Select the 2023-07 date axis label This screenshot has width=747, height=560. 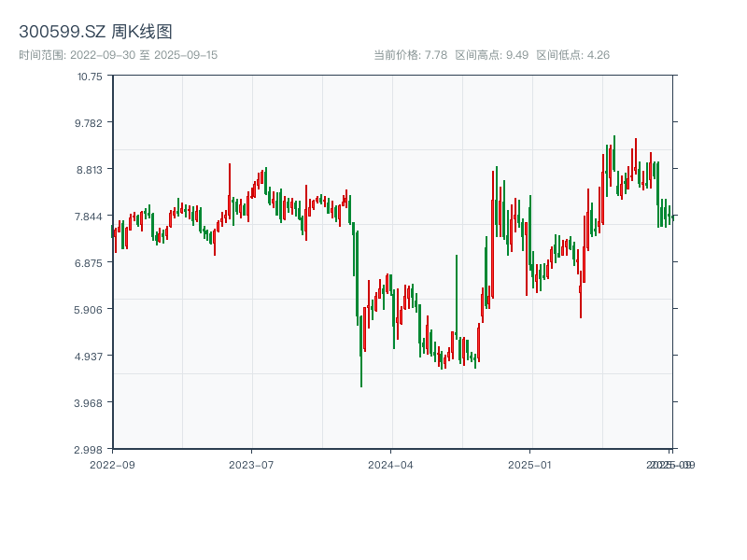(x=252, y=464)
